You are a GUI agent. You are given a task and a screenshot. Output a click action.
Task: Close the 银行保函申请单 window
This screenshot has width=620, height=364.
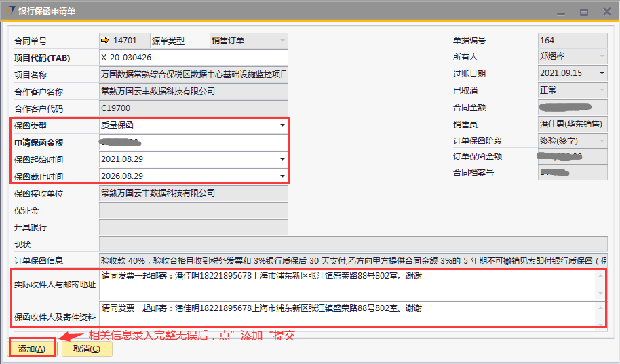click(604, 12)
